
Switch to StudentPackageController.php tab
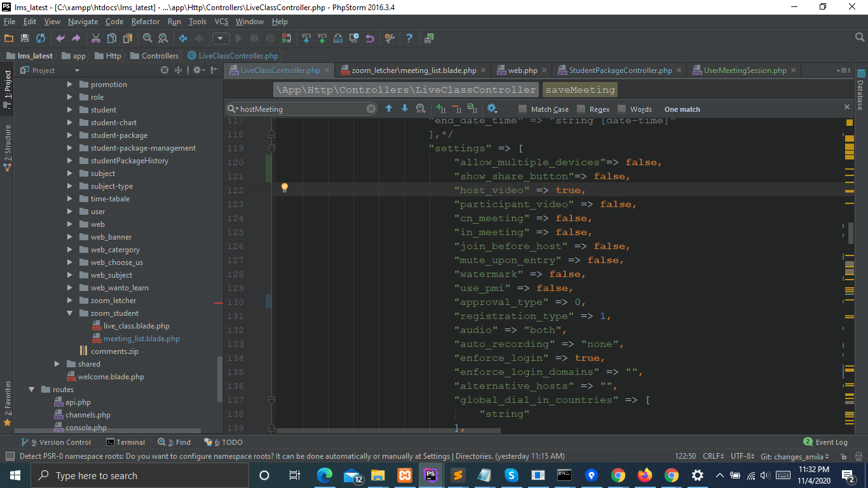[620, 71]
